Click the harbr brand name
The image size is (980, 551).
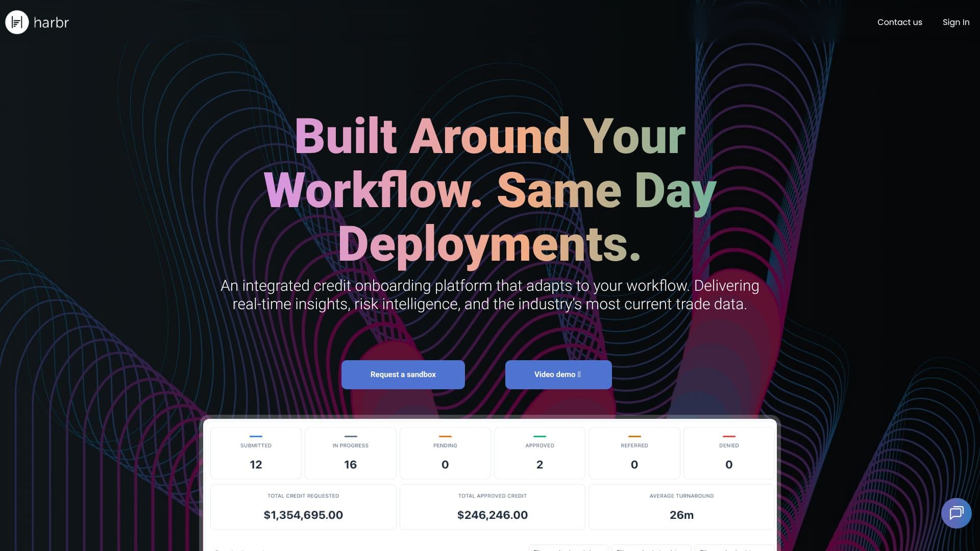[x=51, y=22]
